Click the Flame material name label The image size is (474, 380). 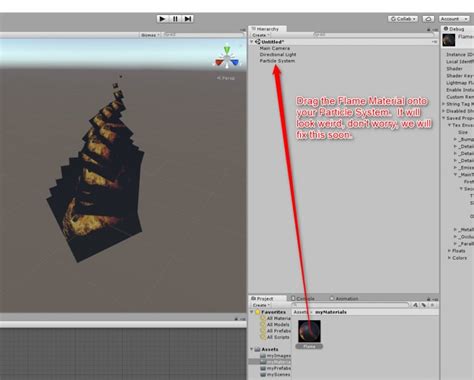pyautogui.click(x=309, y=347)
